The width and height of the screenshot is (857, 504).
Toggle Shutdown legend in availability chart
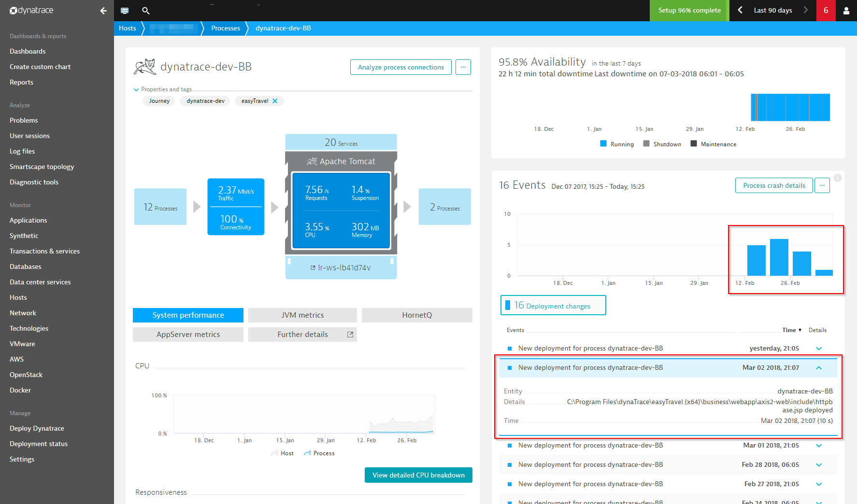pos(662,144)
